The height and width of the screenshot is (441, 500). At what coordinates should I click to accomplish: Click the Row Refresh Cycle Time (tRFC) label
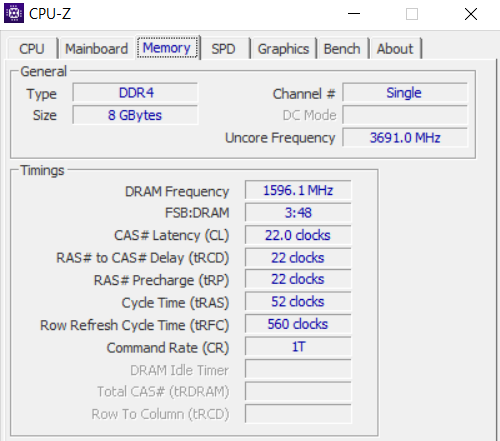coord(135,325)
